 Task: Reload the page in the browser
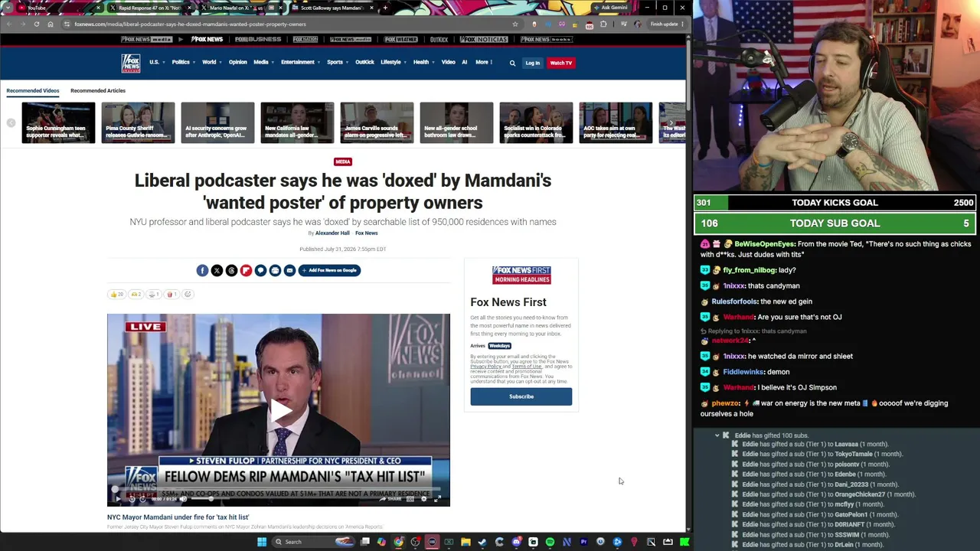pyautogui.click(x=37, y=24)
